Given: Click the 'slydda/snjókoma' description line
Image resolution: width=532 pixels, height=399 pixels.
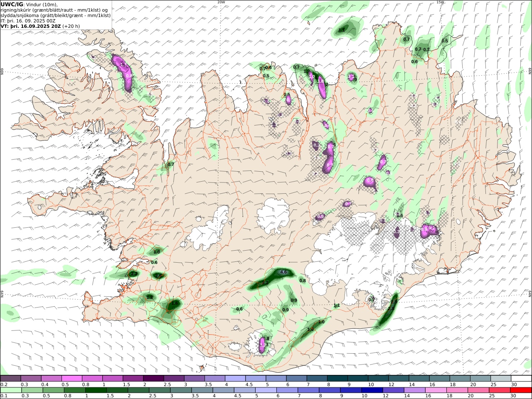Looking at the screenshot, I should click(56, 15).
